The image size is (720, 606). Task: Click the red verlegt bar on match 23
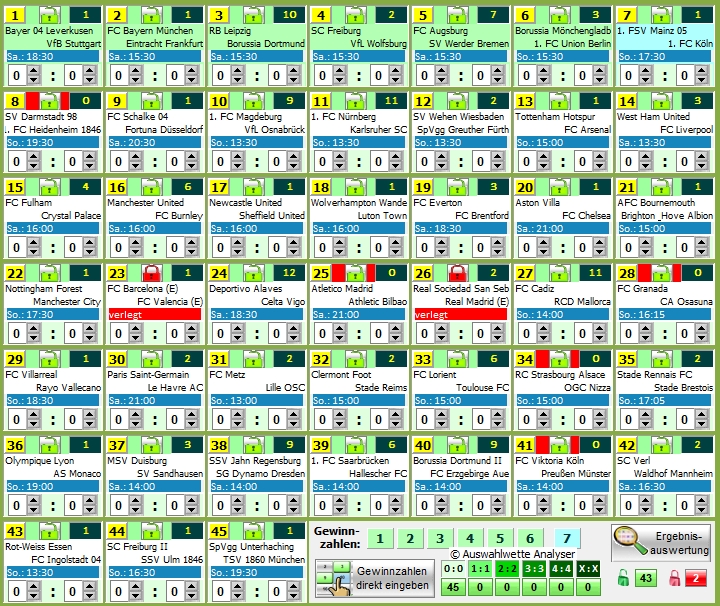click(x=155, y=314)
